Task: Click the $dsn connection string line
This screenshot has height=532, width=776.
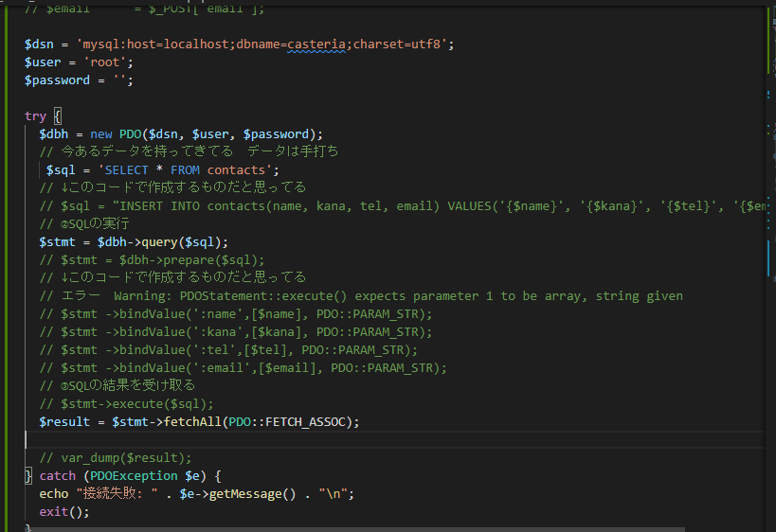Action: 239,44
